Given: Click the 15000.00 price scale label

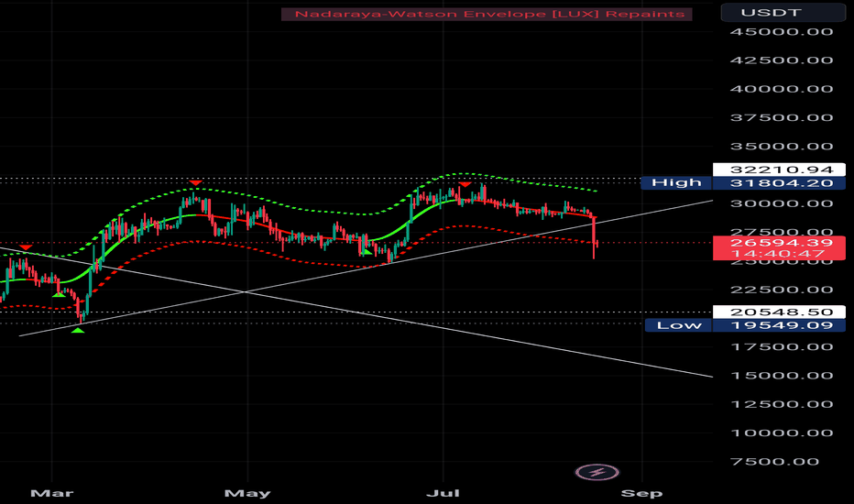Looking at the screenshot, I should tap(781, 376).
